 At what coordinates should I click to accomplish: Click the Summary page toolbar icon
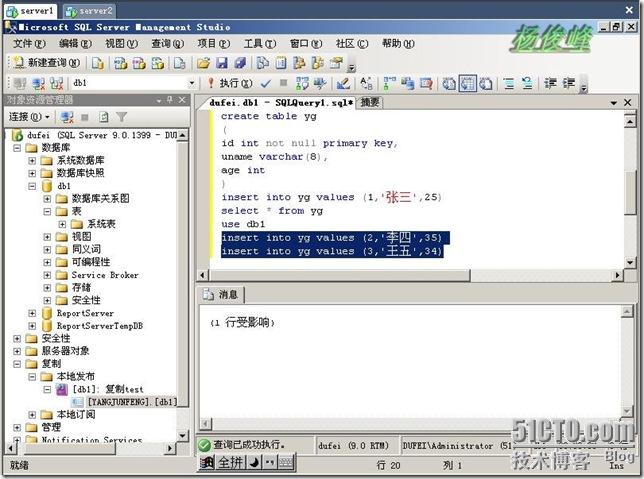click(x=281, y=63)
